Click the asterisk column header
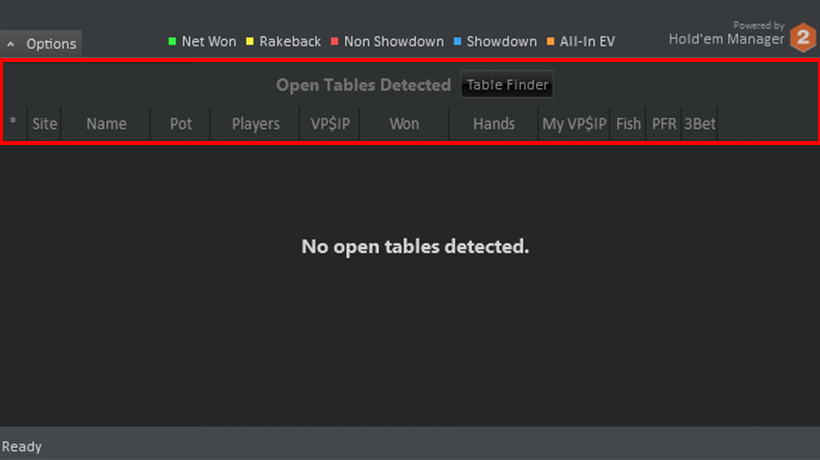 pyautogui.click(x=13, y=123)
